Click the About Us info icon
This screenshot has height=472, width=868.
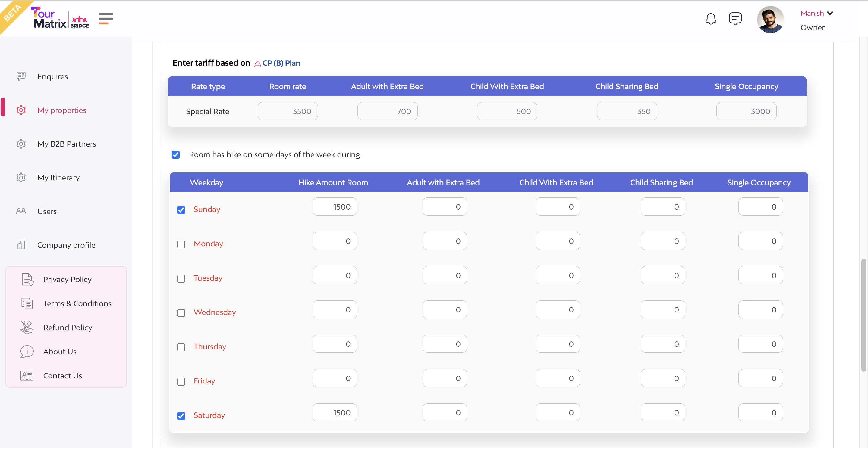coord(27,352)
